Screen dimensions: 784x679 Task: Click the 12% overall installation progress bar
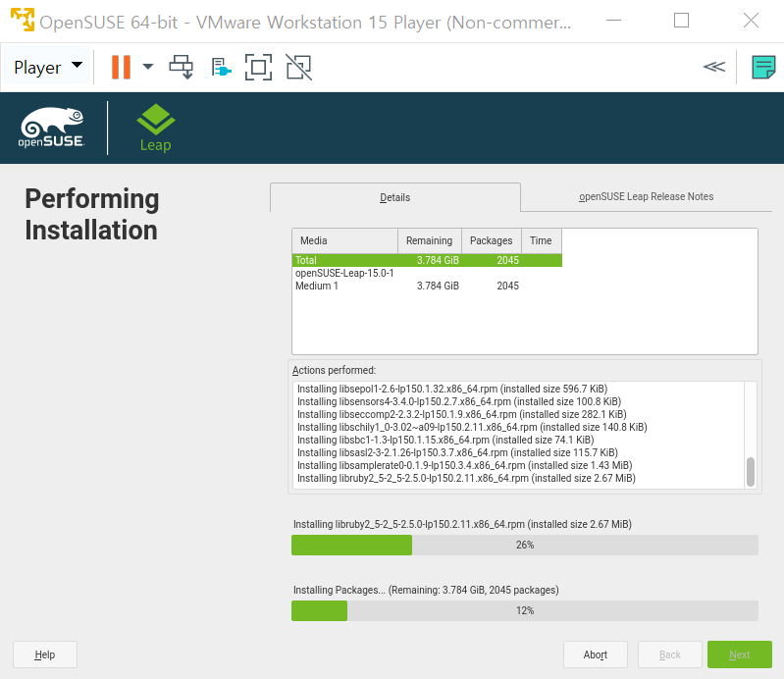click(525, 611)
